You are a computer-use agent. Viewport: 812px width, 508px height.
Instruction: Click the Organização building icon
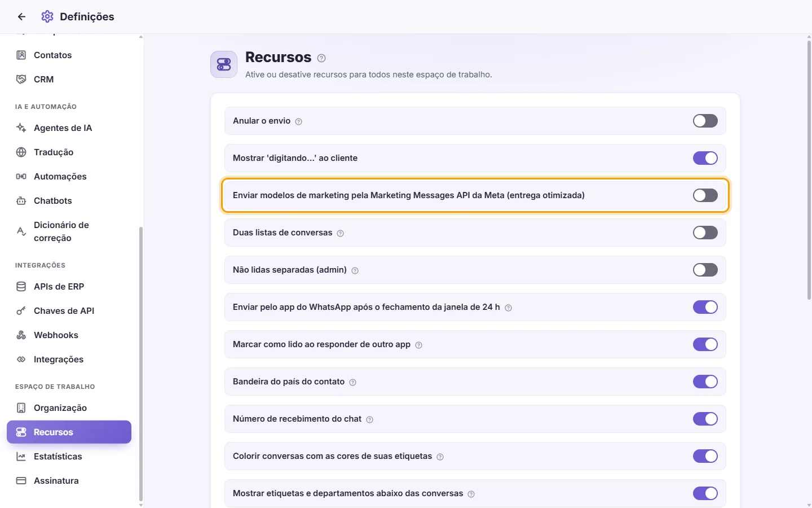[21, 408]
